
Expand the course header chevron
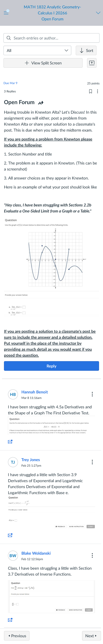pos(98,13)
